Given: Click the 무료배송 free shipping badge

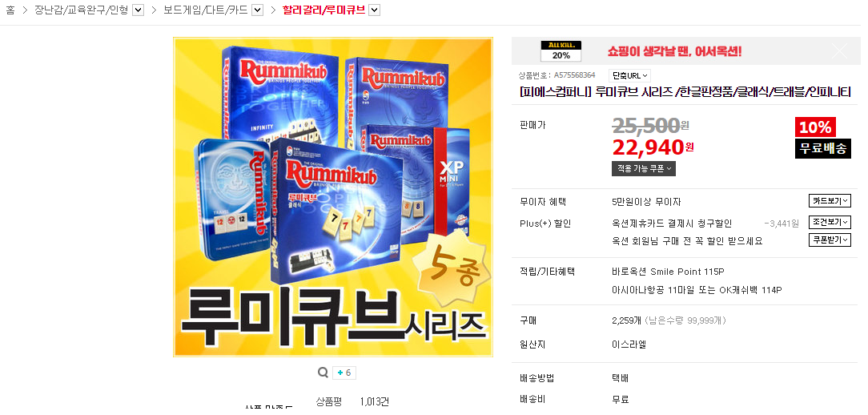Looking at the screenshot, I should pos(822,148).
